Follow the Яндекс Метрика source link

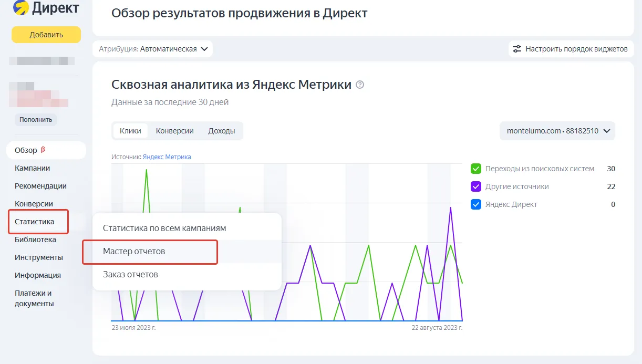point(167,157)
